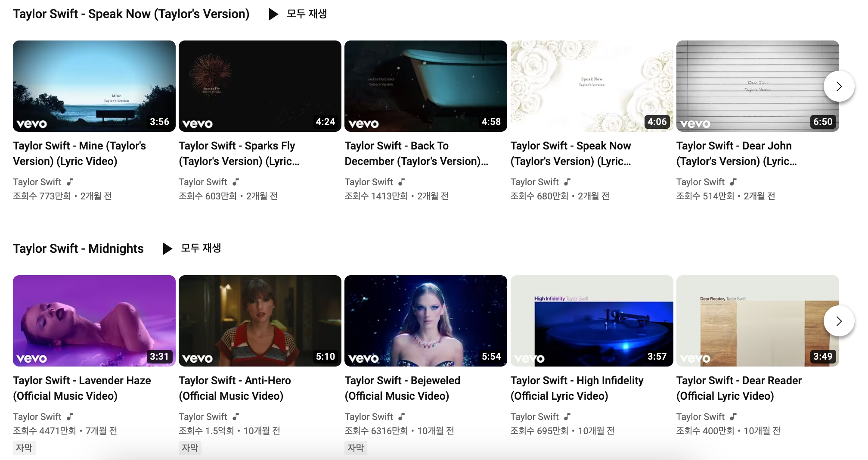Open Taylor Swift channel under Mine video
The width and height of the screenshot is (868, 460).
click(37, 182)
